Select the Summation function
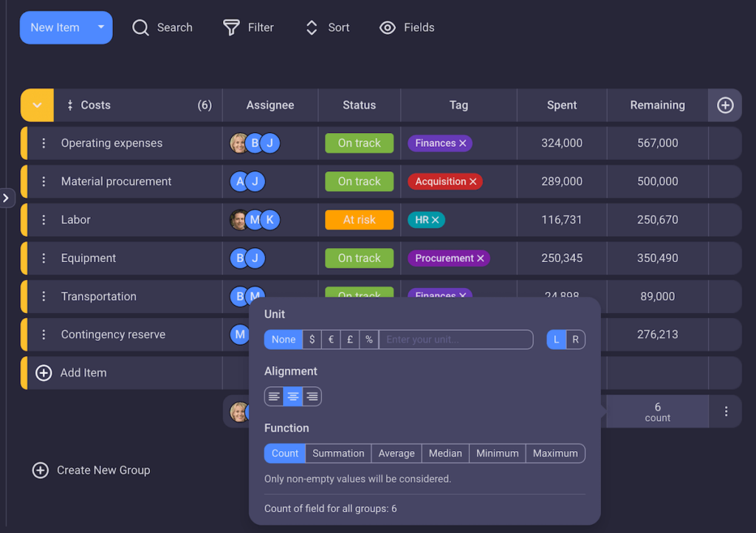 click(x=338, y=453)
